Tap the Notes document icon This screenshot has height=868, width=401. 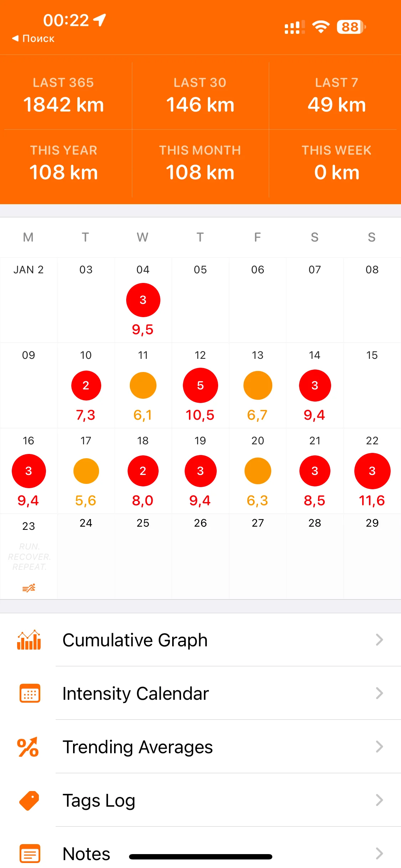pos(30,853)
